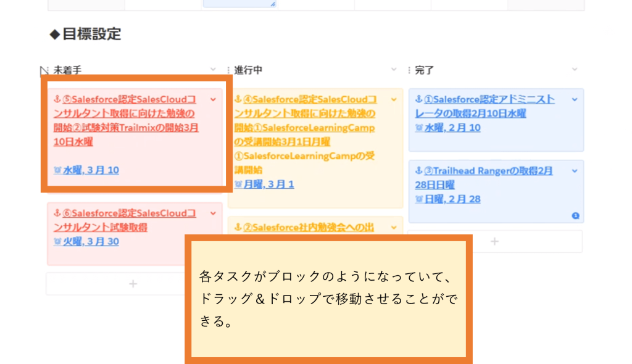This screenshot has width=632, height=364.
Task: Click anchor icon on card ① アドミニストレータ
Action: click(419, 99)
